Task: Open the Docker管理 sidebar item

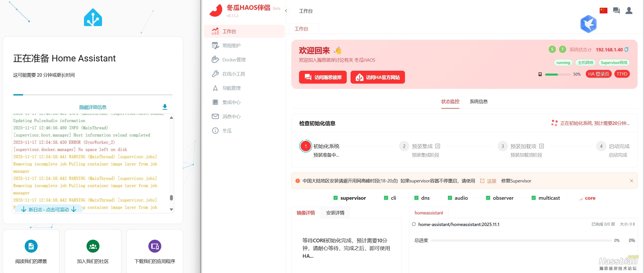Action: (x=234, y=60)
